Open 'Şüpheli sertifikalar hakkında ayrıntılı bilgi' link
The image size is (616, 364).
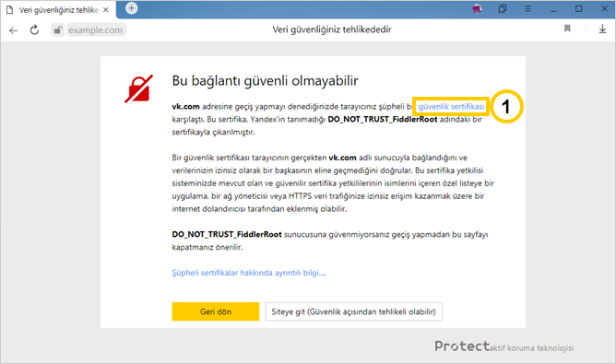point(249,273)
